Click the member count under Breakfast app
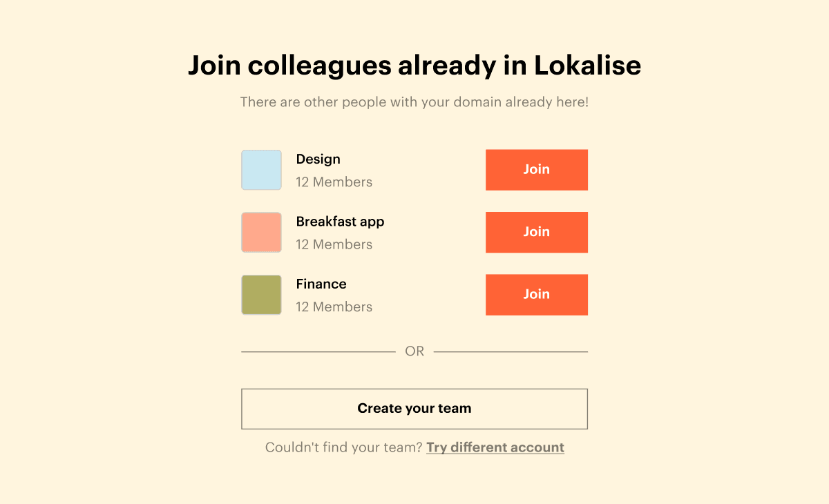Screen dimensions: 829x504 pos(334,244)
